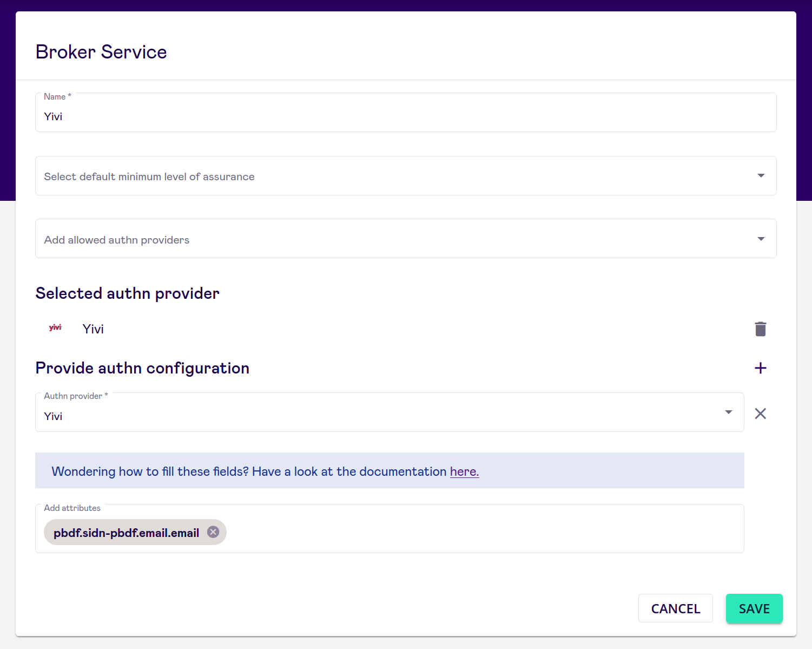
Task: Remove the Yivi authn configuration with the X
Action: pos(760,414)
